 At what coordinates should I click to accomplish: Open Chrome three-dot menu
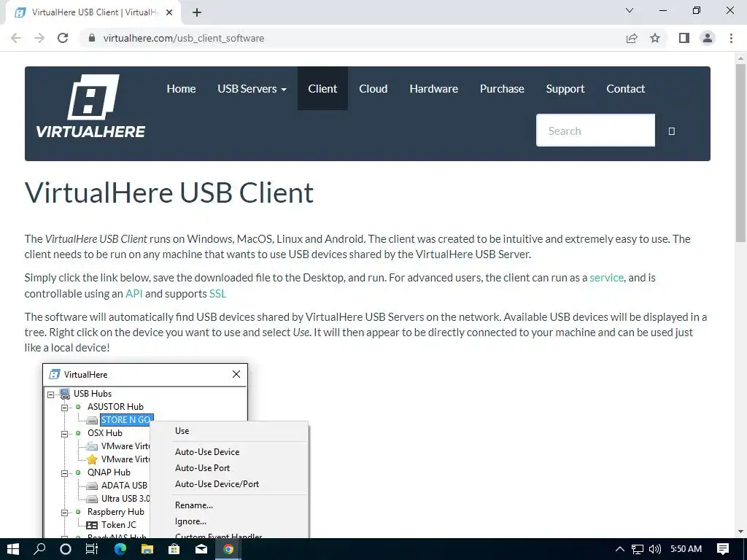pyautogui.click(x=731, y=38)
